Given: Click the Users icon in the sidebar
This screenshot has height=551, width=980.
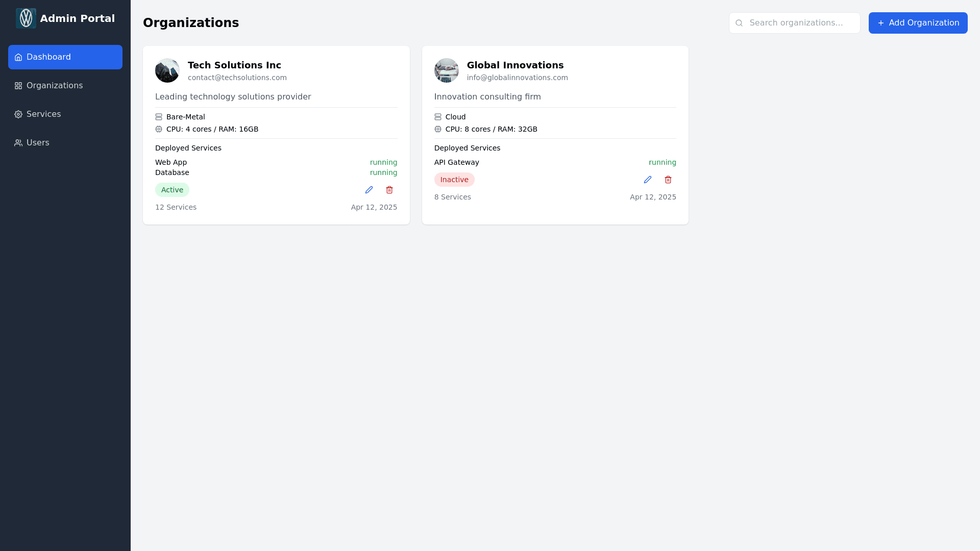Looking at the screenshot, I should (x=17, y=143).
